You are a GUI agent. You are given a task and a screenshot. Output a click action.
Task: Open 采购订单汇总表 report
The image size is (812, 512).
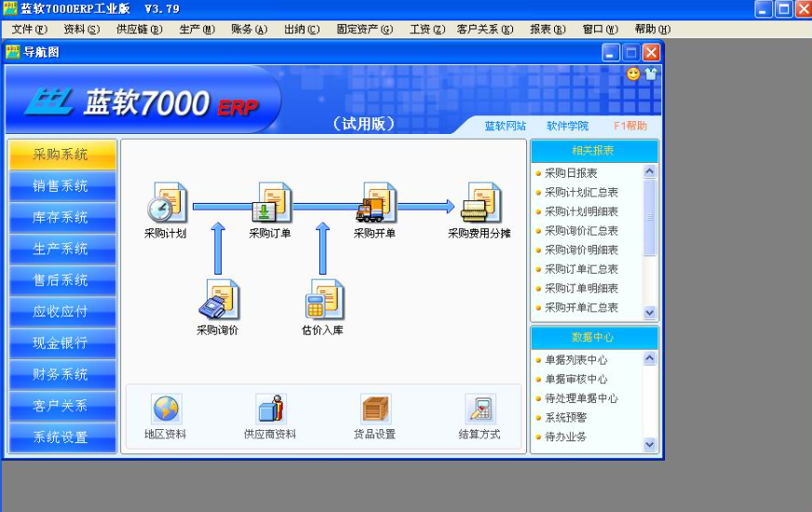(x=581, y=269)
